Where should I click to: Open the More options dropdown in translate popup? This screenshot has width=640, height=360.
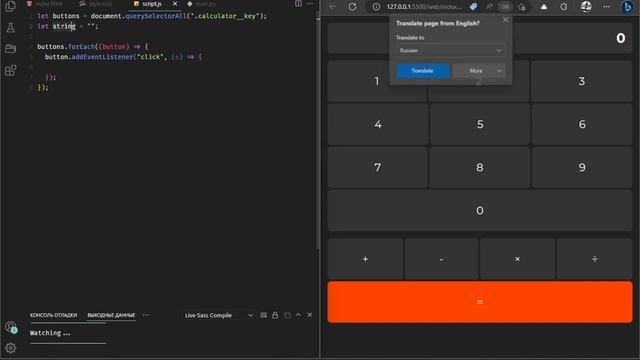478,71
